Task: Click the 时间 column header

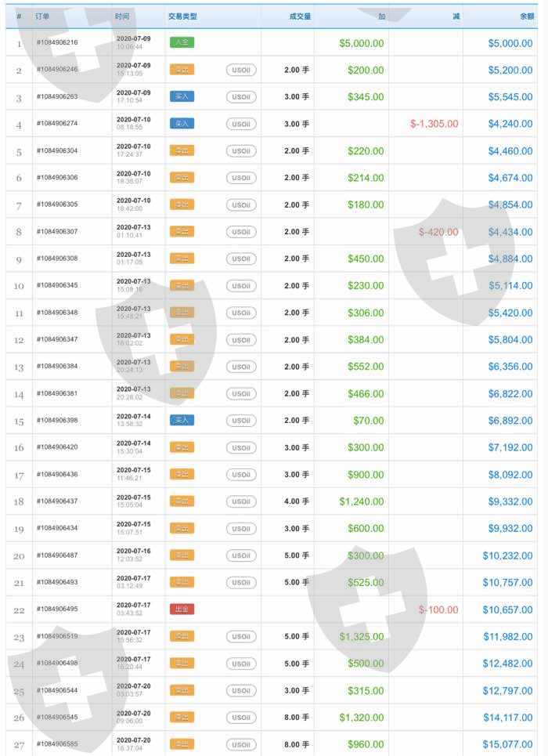Action: pyautogui.click(x=122, y=16)
